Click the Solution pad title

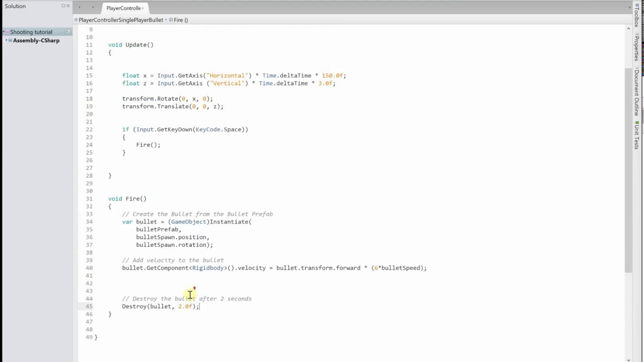click(15, 6)
